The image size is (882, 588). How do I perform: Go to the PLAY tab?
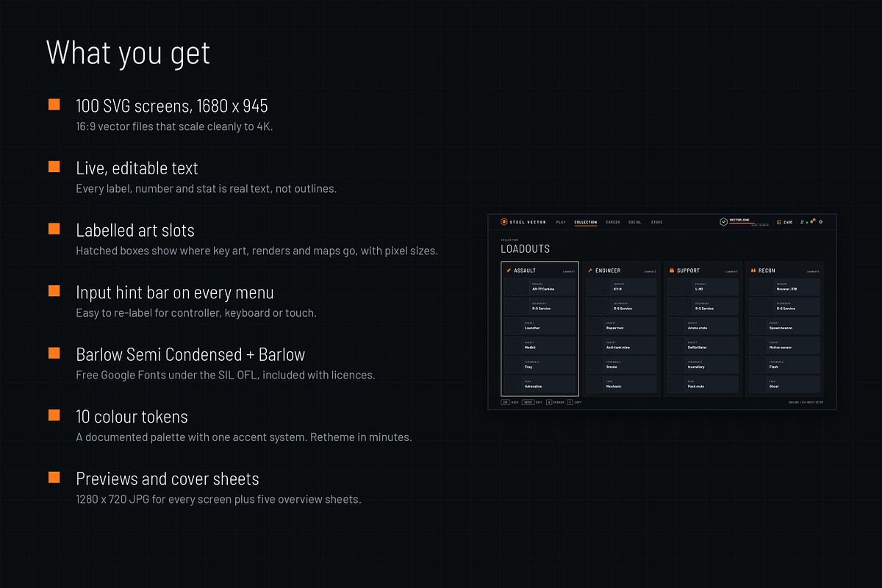coord(561,222)
